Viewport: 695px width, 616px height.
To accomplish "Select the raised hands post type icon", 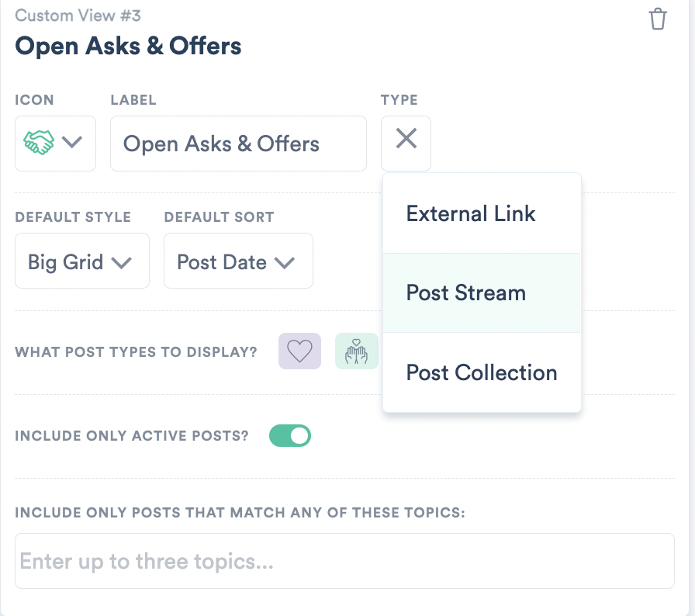I will coord(356,351).
